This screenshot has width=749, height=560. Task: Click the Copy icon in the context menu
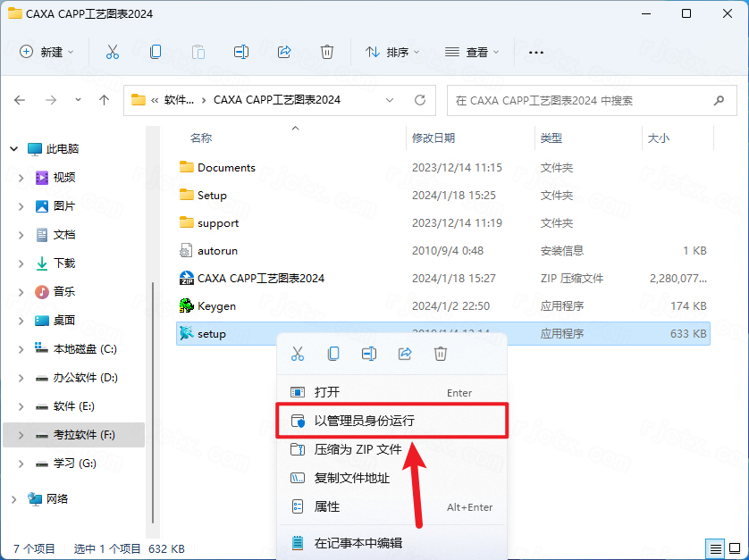tap(333, 354)
